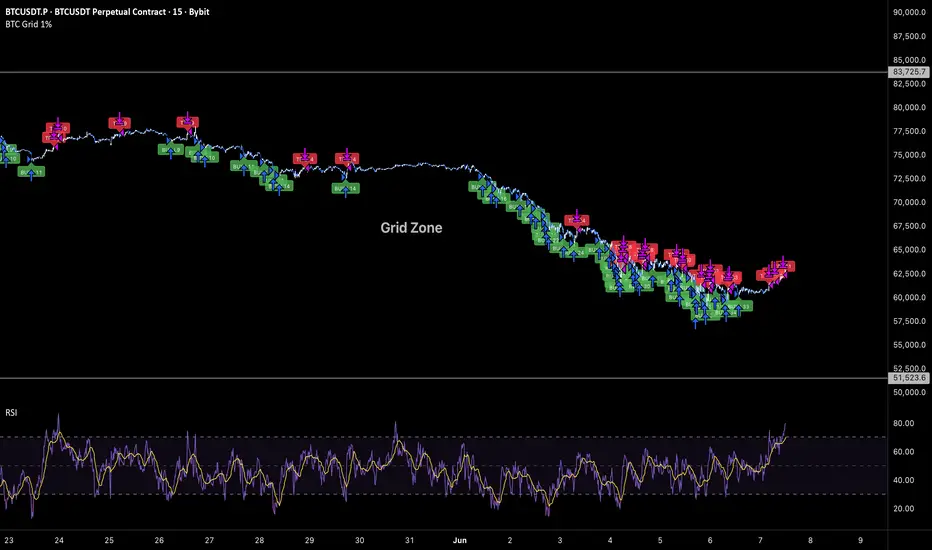
Task: Click the 60,000.0 price axis label
Action: pyautogui.click(x=909, y=297)
